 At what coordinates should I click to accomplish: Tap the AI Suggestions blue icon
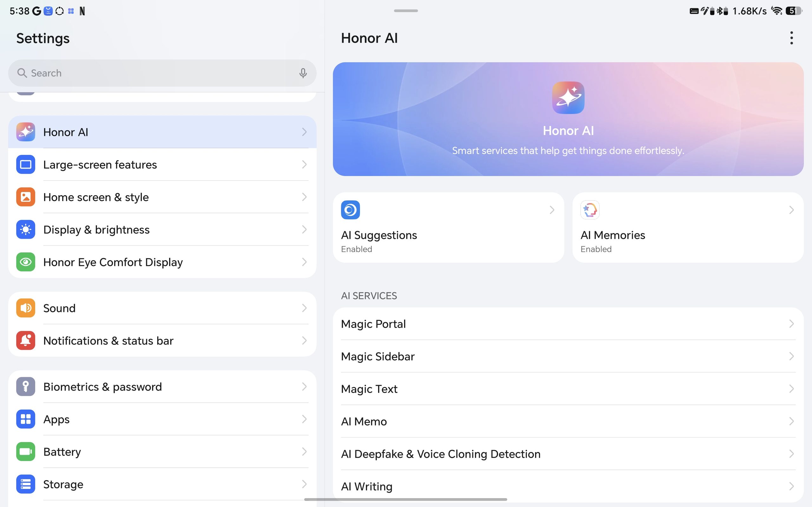point(350,210)
